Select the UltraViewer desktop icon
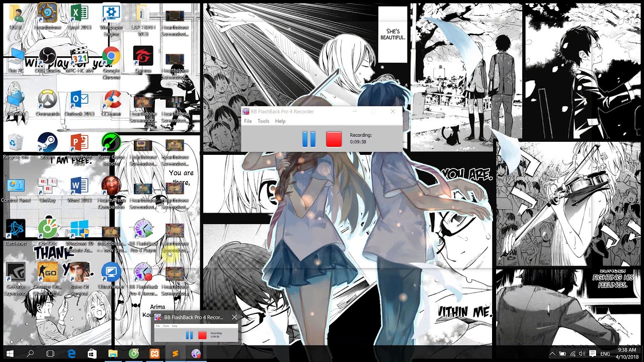Screen dimensions: 644x362 tap(111, 277)
